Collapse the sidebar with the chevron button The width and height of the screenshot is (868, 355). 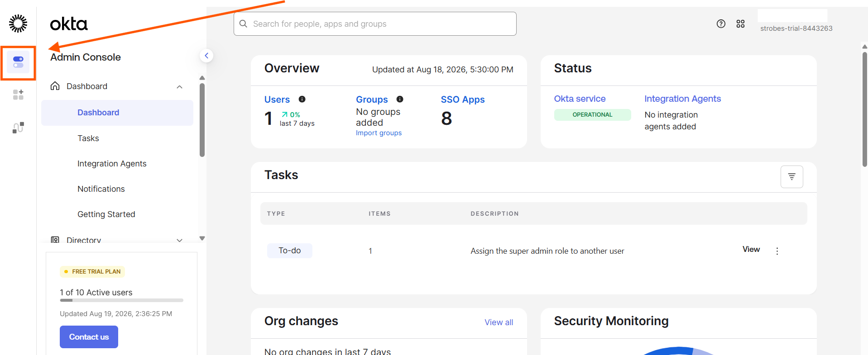[206, 56]
